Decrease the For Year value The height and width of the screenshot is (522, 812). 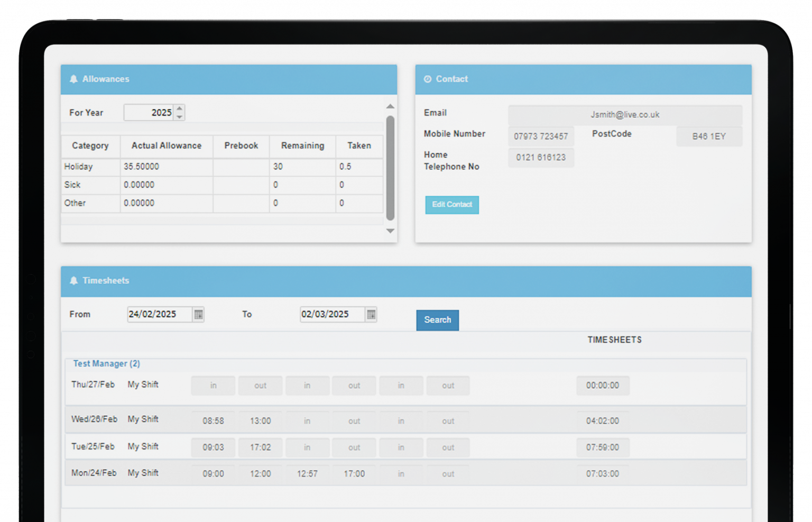tap(180, 116)
